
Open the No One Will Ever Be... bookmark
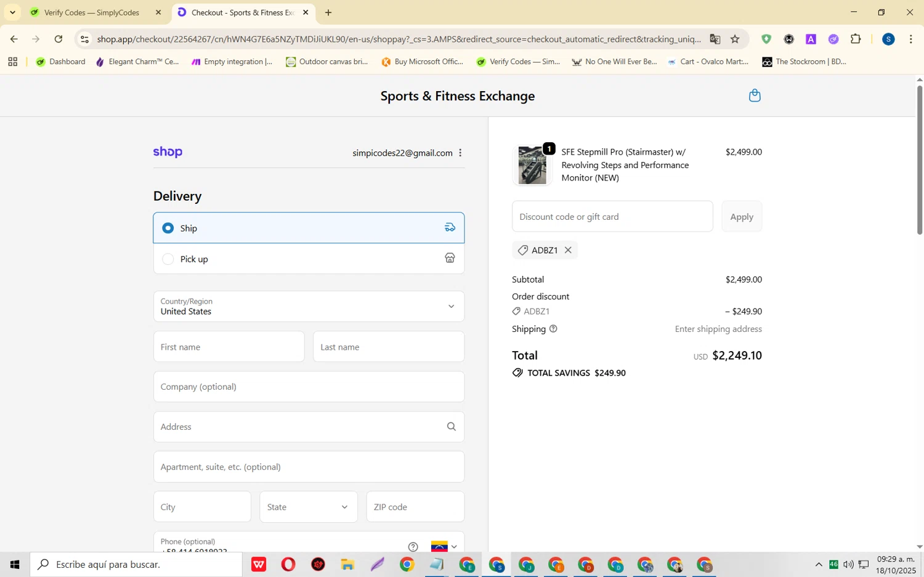tap(614, 62)
